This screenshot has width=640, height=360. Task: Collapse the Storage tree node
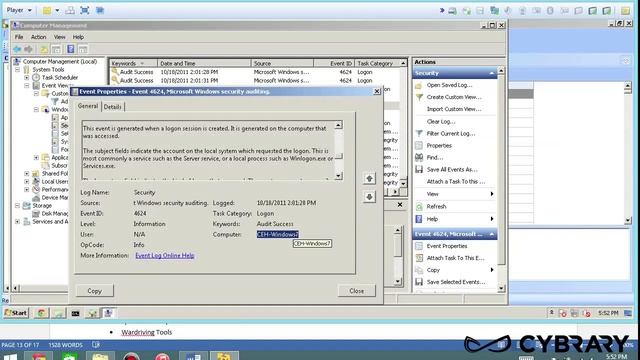18,206
